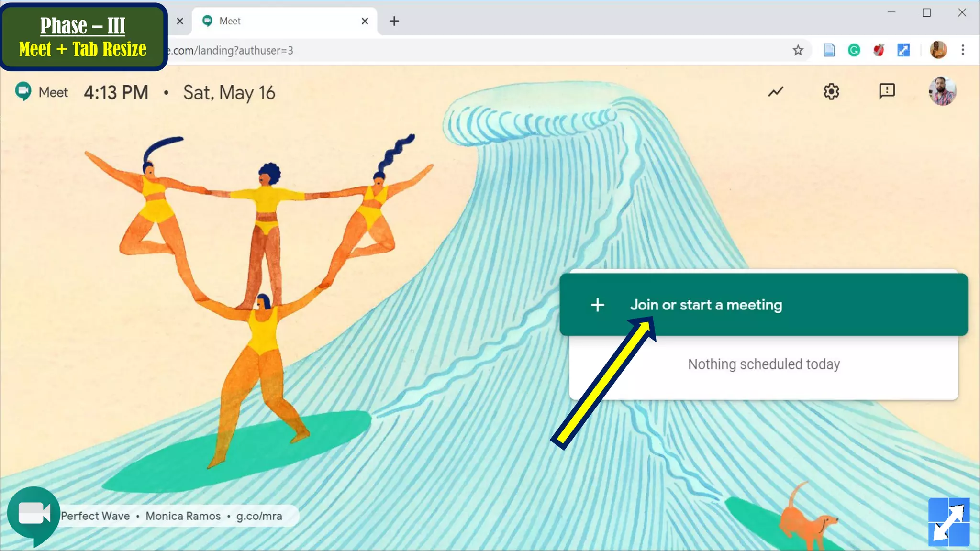Open the Google account avatar in Meet
The width and height of the screenshot is (980, 551).
coord(942,91)
